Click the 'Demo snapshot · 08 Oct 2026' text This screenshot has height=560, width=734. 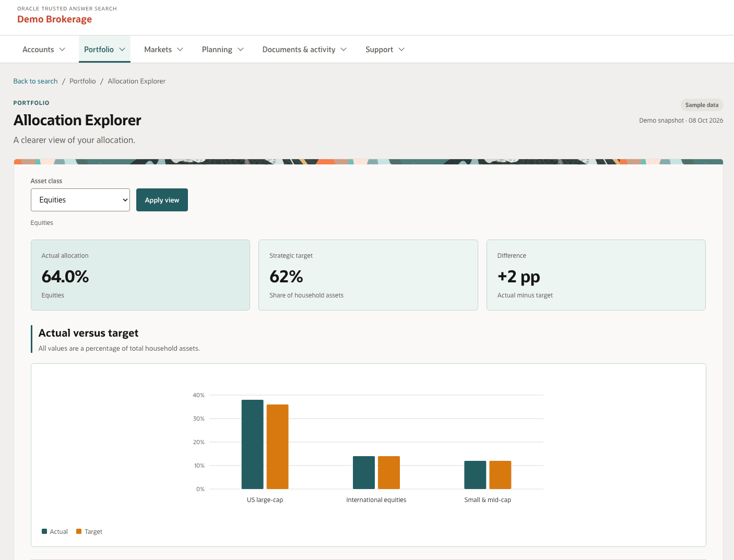click(681, 121)
